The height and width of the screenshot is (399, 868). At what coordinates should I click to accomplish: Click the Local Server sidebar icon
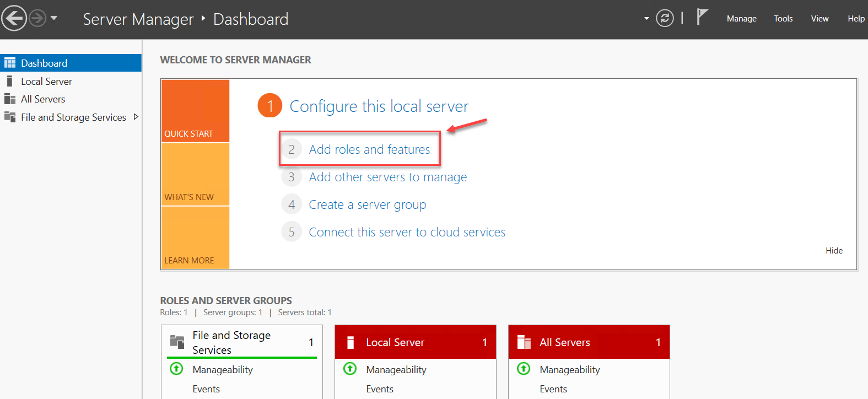point(9,81)
